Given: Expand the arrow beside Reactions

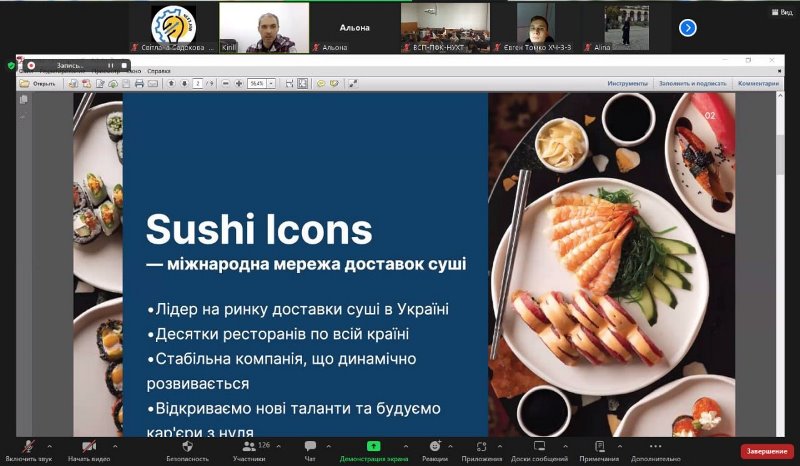Looking at the screenshot, I should click(451, 447).
